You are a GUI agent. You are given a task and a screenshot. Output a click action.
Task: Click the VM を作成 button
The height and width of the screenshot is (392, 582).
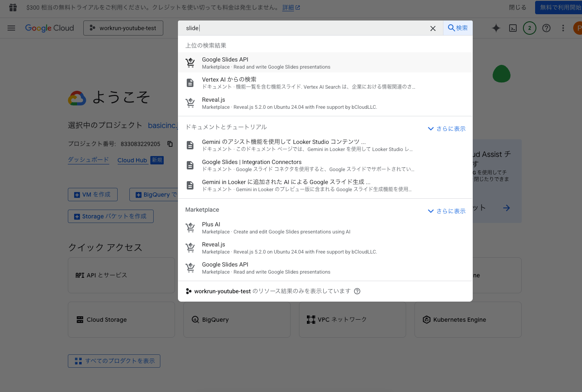pos(93,195)
